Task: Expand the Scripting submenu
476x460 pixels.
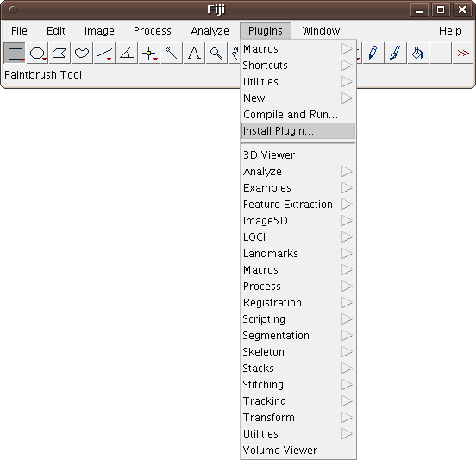Action: pos(298,319)
